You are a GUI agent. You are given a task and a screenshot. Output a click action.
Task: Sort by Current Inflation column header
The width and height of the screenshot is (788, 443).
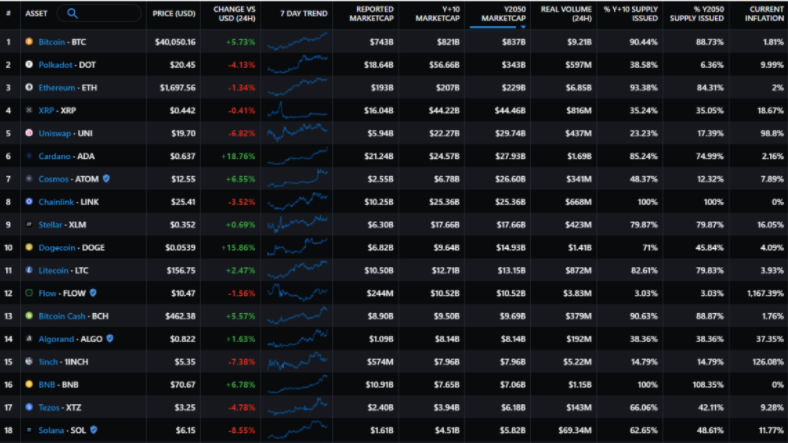[764, 14]
